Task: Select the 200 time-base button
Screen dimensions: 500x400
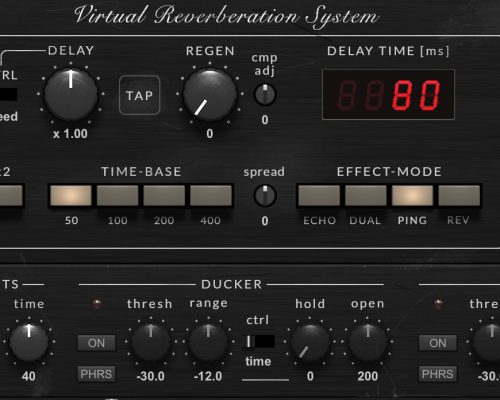Action: click(x=164, y=196)
